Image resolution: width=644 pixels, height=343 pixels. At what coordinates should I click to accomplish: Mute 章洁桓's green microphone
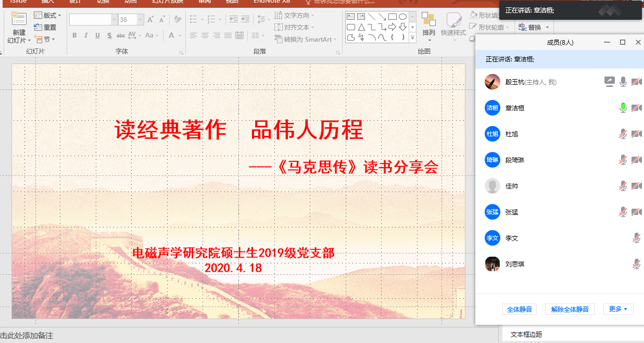tap(623, 108)
